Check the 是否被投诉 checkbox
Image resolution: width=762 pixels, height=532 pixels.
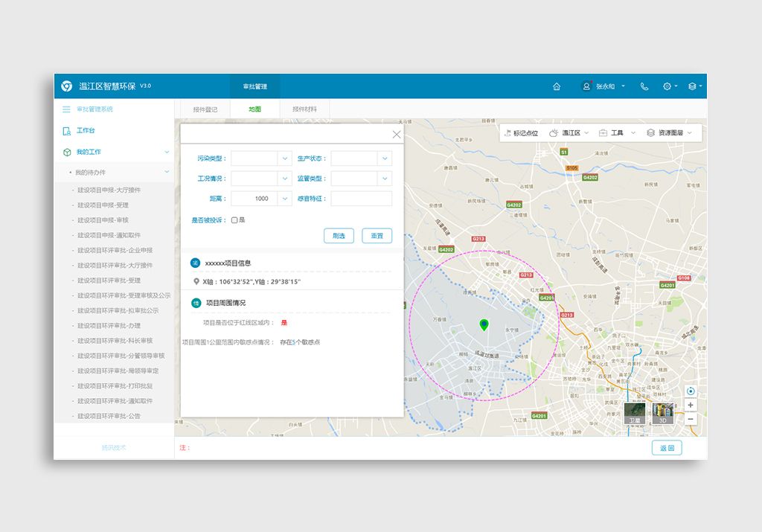click(234, 220)
